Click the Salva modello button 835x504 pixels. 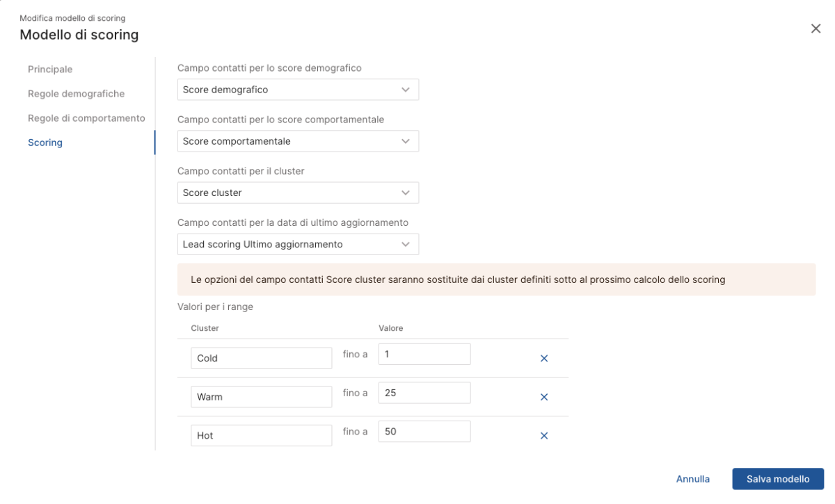point(777,479)
